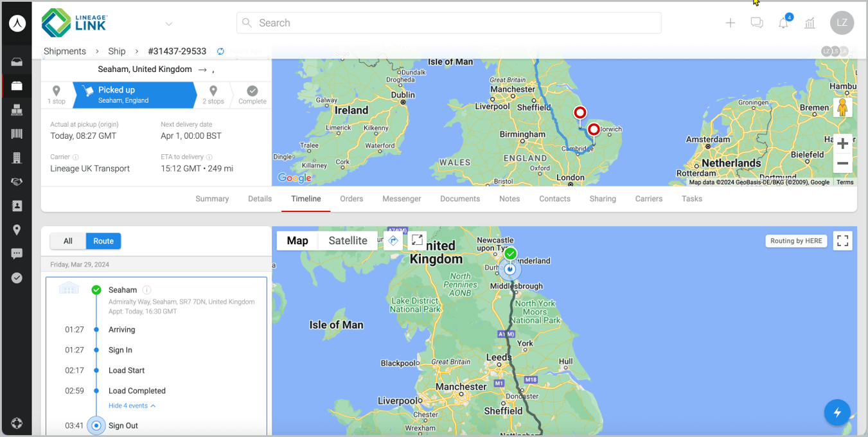
Task: Open the Messenger tab
Action: pos(402,199)
